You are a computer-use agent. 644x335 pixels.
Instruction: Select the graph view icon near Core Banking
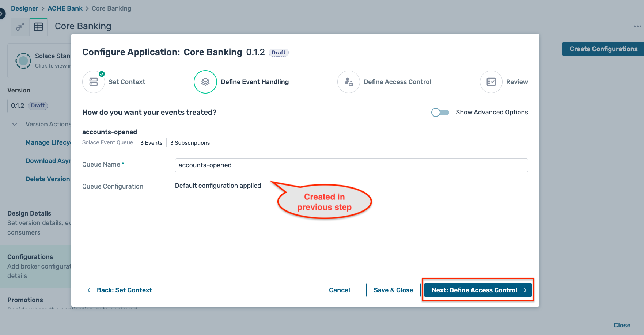coord(20,26)
